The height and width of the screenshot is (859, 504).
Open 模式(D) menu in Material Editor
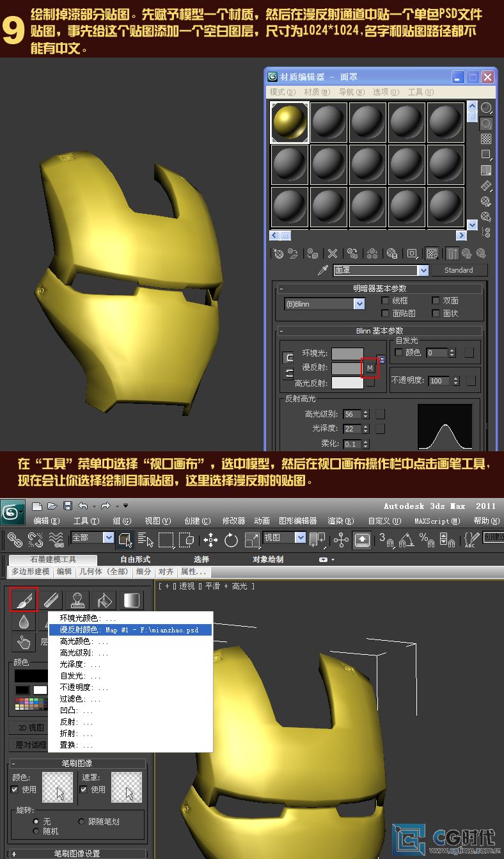281,92
